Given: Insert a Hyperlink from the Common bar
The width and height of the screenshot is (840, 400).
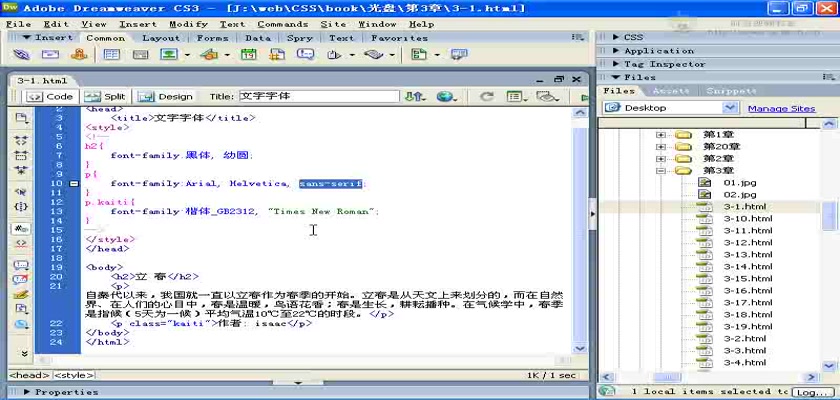Looking at the screenshot, I should 21,55.
